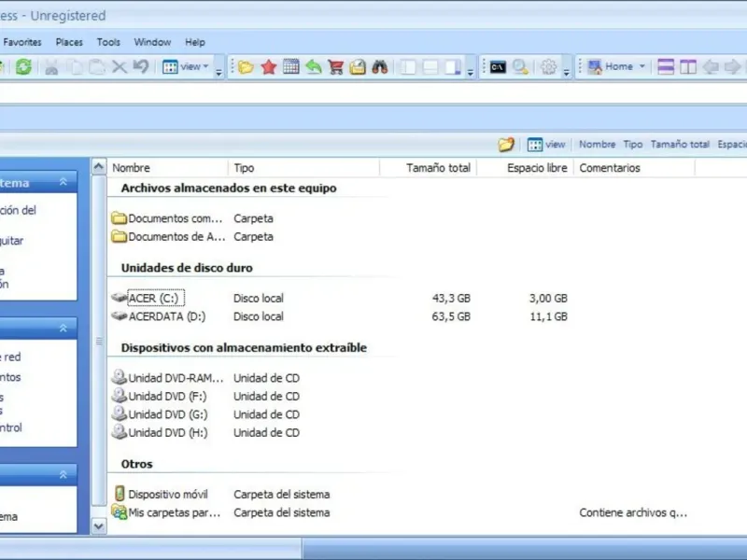The width and height of the screenshot is (747, 560).
Task: Click the scissors cut icon
Action: pos(51,67)
